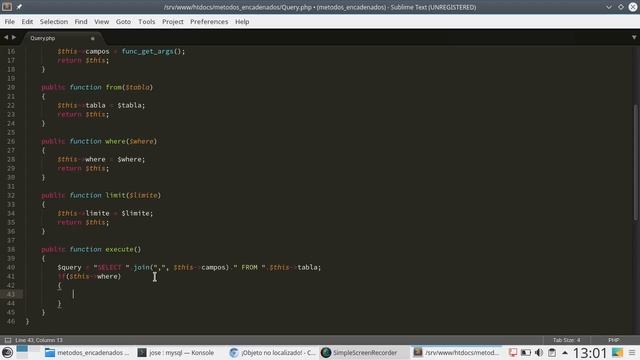640x360 pixels.
Task: Switch to jose : mysql Konsole window
Action: (x=176, y=353)
